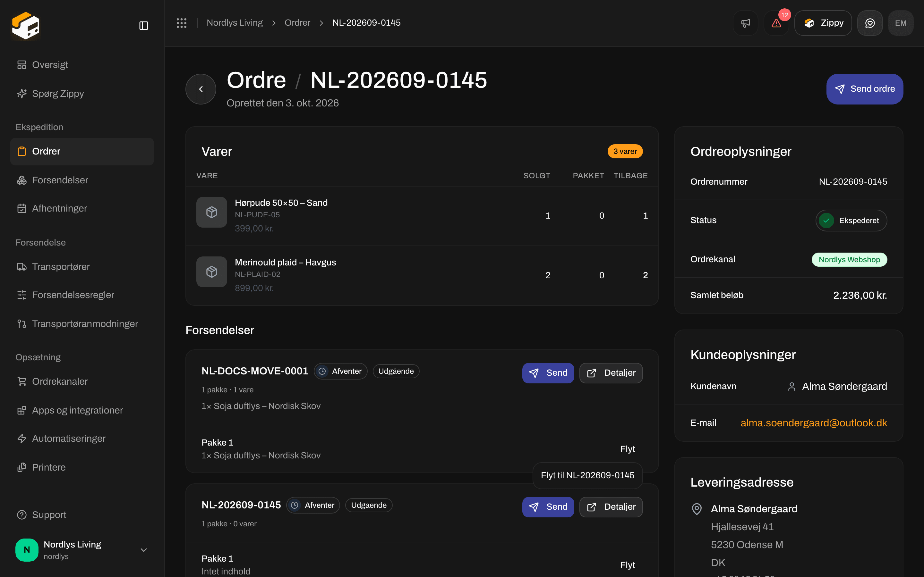Open the chat support icon in header
The height and width of the screenshot is (577, 924).
pyautogui.click(x=870, y=23)
